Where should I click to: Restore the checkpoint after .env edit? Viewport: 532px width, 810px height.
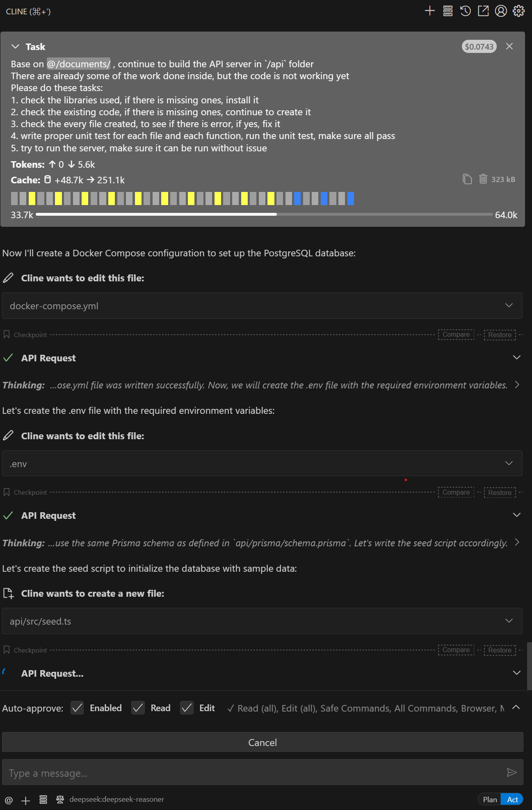click(500, 493)
